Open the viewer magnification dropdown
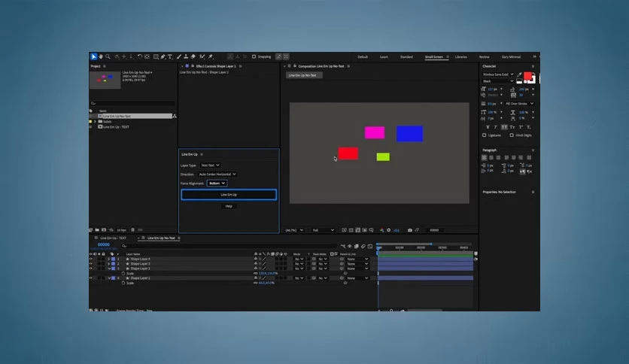Screen dimensions: 629x364 pyautogui.click(x=294, y=230)
